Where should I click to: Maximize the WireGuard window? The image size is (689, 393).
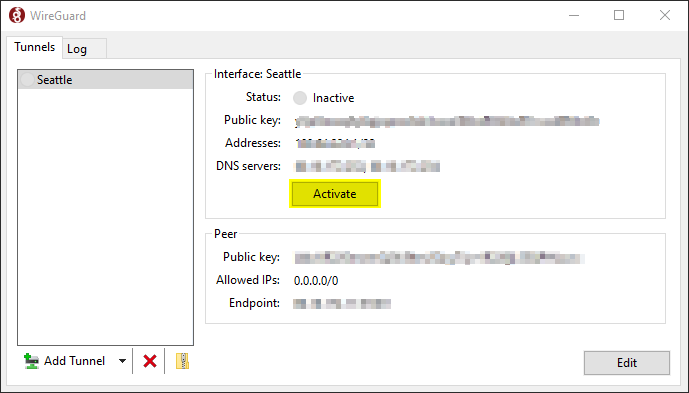point(619,15)
